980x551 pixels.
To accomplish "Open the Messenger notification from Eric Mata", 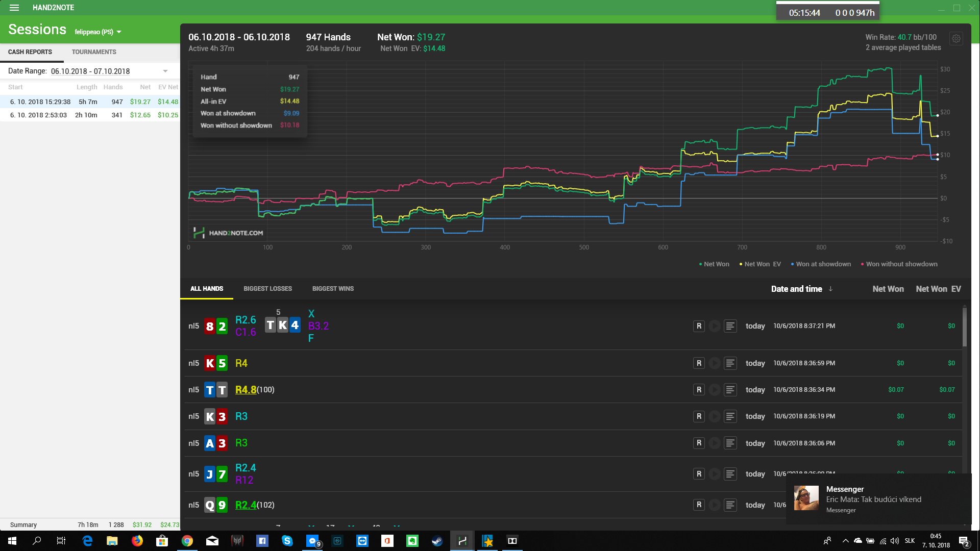I will 878,499.
